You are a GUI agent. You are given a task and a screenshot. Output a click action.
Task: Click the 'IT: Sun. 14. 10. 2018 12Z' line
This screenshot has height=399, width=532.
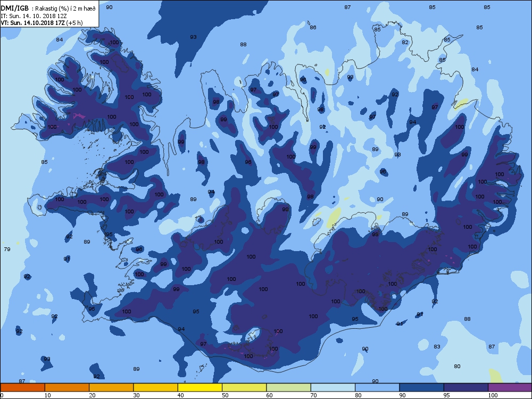point(34,16)
